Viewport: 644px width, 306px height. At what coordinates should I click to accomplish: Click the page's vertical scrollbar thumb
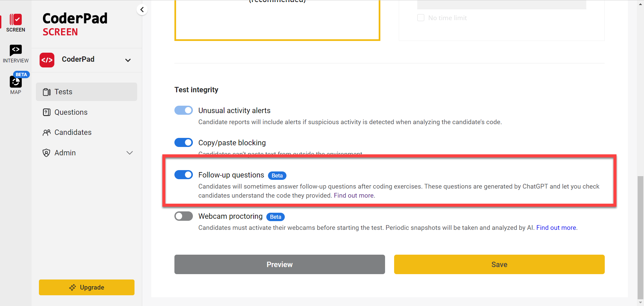640,235
